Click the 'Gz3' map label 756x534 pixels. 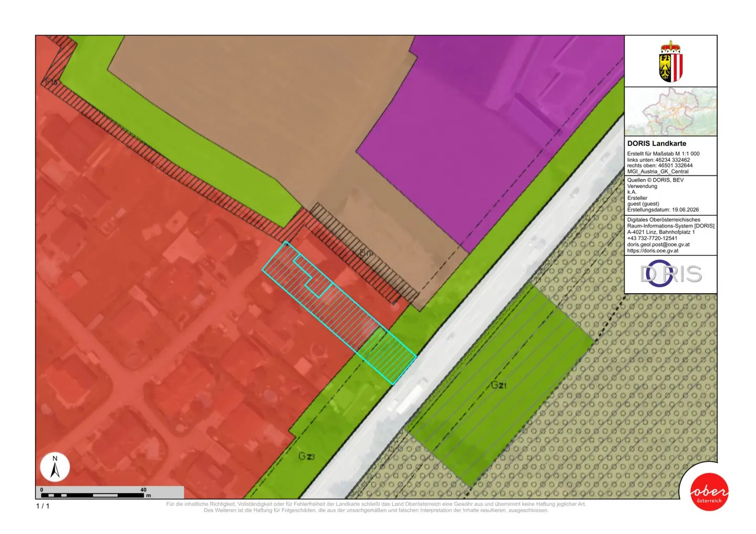coord(307,456)
